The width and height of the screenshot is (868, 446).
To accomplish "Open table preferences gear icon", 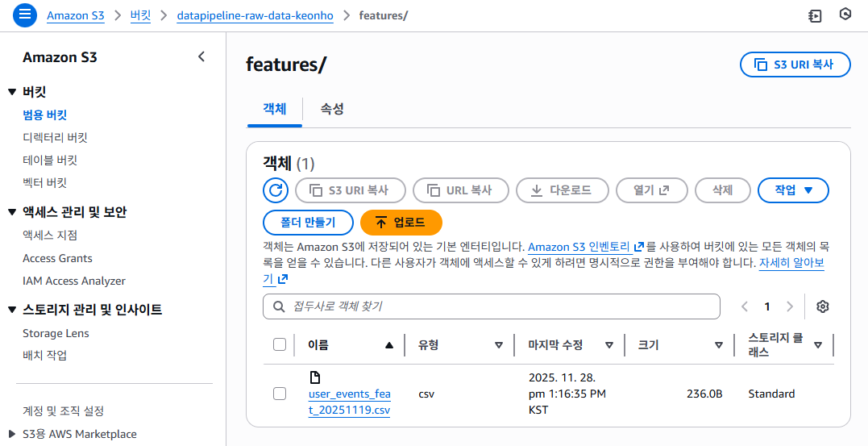I will [823, 306].
